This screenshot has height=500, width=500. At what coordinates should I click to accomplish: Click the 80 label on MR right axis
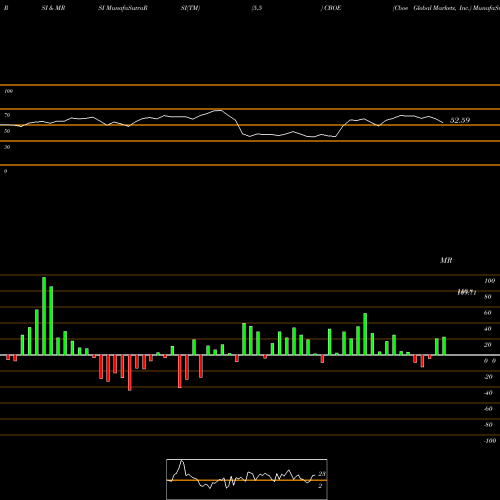coord(488,297)
